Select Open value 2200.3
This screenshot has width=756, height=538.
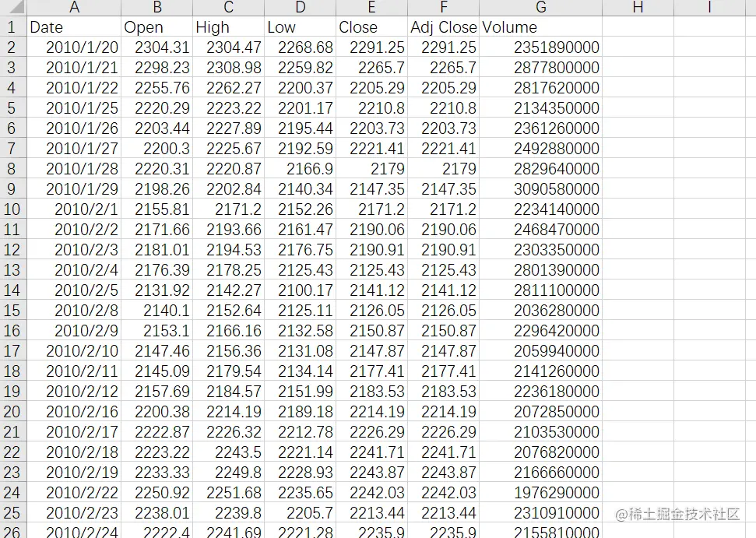[x=157, y=149]
